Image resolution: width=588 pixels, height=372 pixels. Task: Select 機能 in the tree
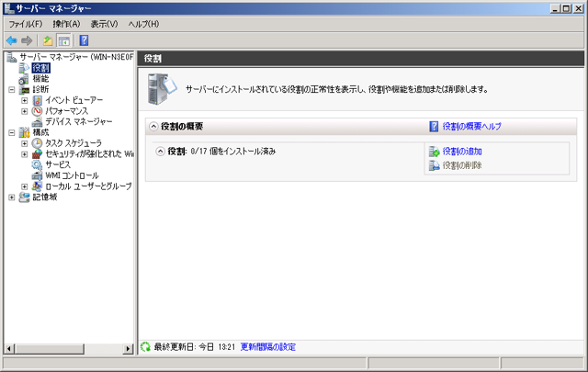(40, 79)
